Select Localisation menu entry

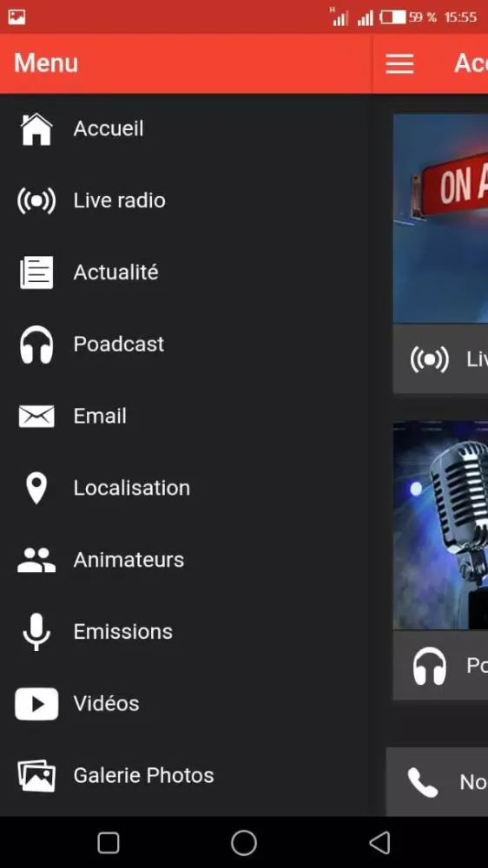click(186, 488)
